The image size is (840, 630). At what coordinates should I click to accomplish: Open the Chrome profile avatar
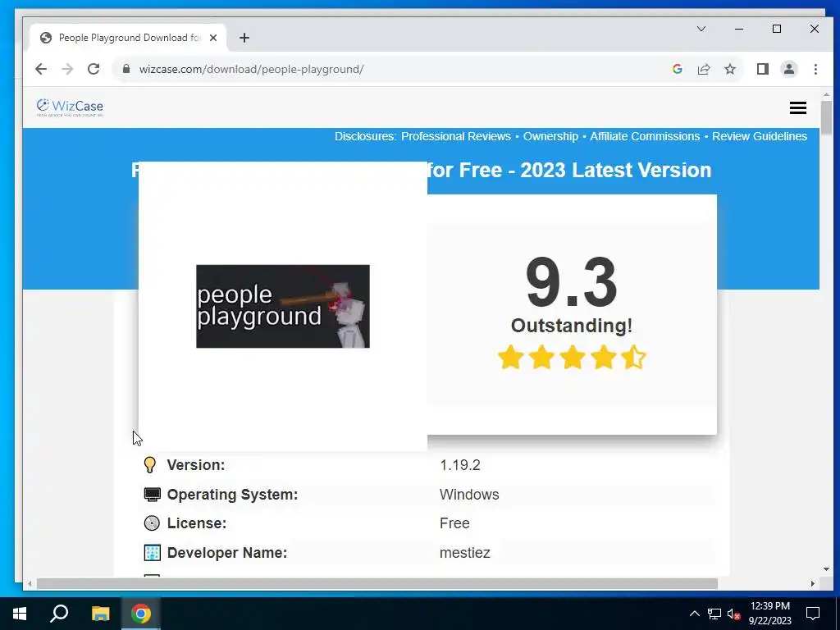pyautogui.click(x=789, y=69)
